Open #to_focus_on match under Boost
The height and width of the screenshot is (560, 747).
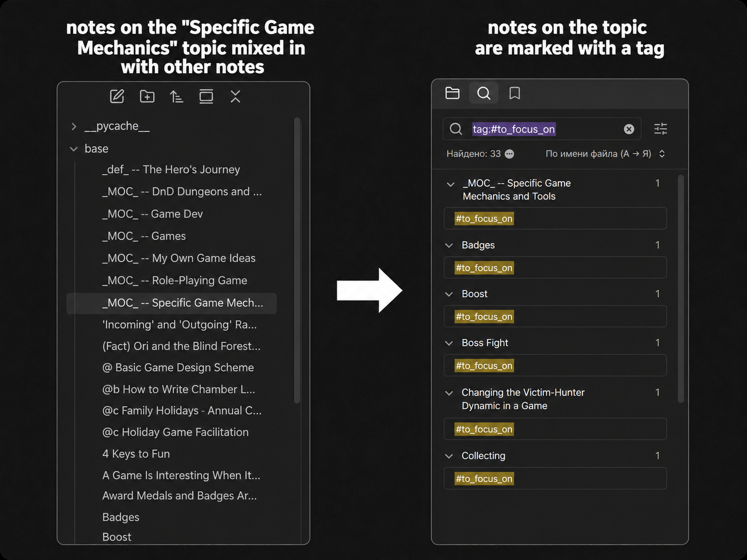[x=555, y=317]
